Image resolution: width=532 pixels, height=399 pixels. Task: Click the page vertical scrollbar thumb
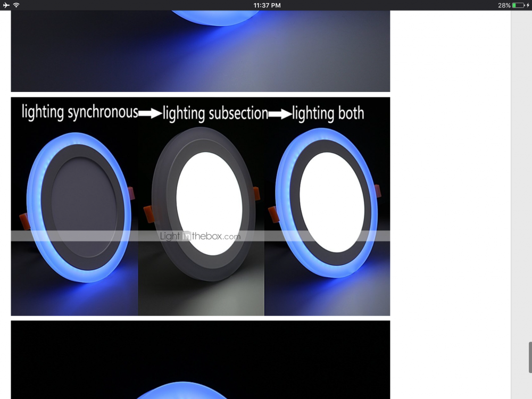[530, 358]
